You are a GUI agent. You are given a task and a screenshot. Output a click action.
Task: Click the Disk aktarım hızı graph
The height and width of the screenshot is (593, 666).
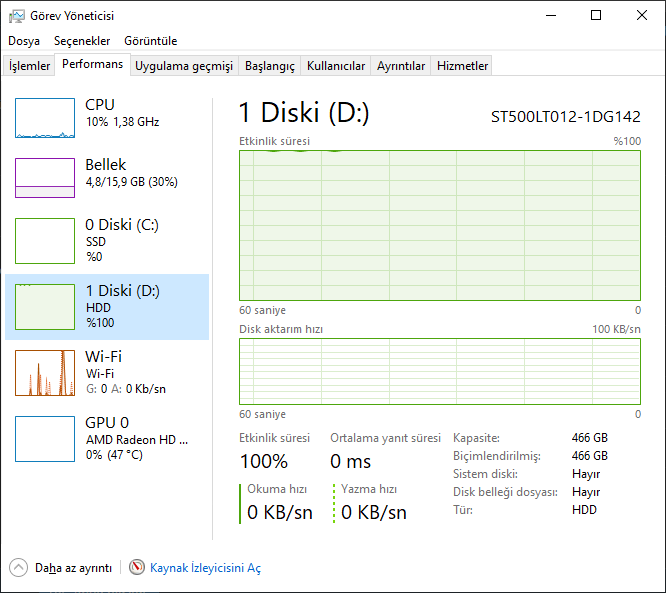click(440, 371)
